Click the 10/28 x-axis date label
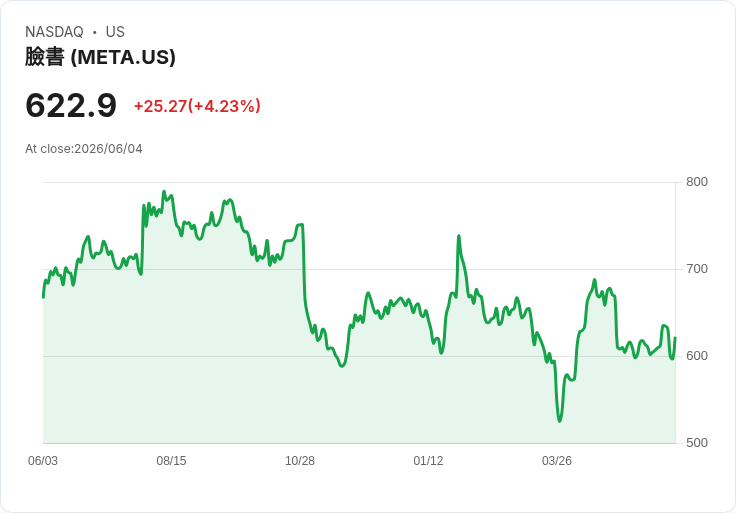This screenshot has height=513, width=736. (x=300, y=460)
